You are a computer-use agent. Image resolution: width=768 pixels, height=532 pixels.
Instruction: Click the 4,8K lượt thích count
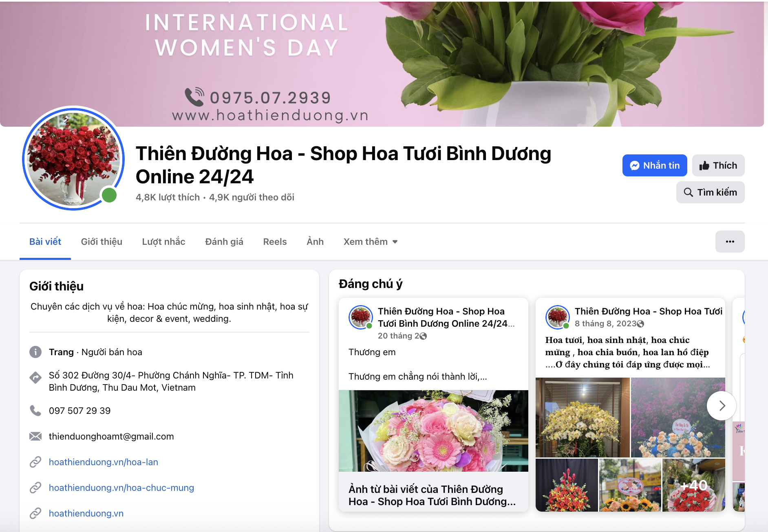[168, 197]
